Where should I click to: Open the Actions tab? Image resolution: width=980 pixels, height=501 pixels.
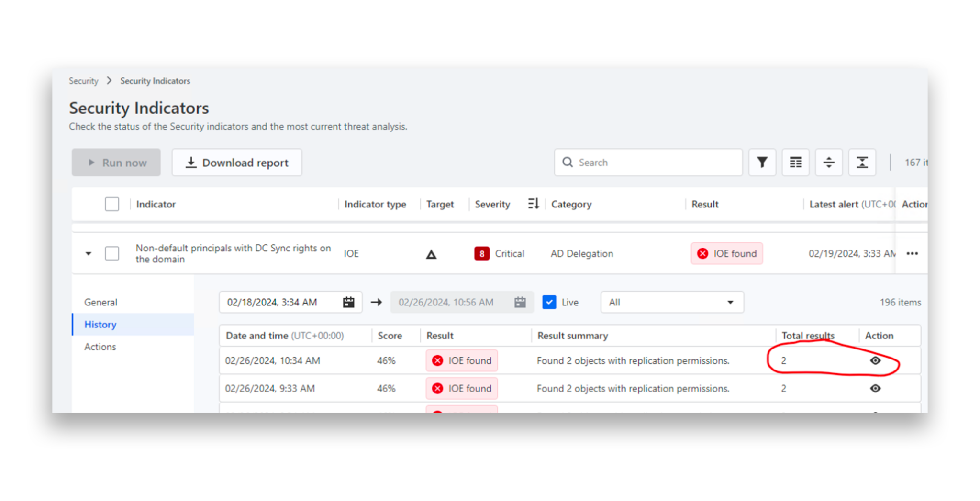pos(100,347)
